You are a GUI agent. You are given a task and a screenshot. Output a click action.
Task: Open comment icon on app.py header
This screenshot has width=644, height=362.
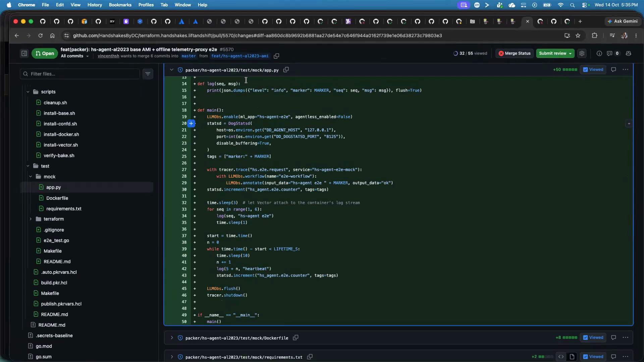click(x=613, y=70)
